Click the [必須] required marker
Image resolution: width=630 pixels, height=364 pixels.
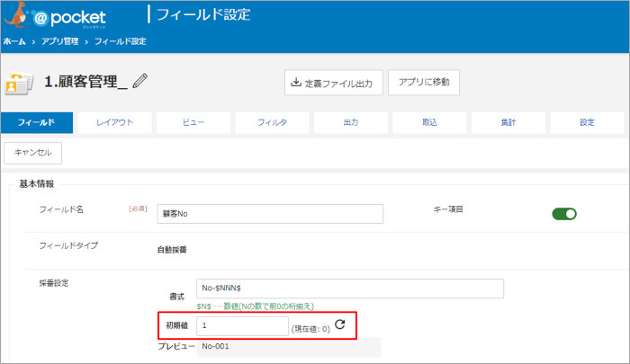[138, 209]
